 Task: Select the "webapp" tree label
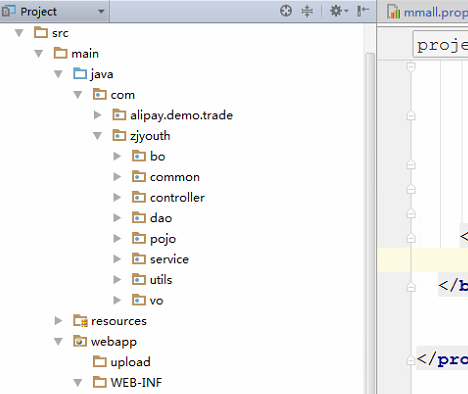tap(114, 342)
